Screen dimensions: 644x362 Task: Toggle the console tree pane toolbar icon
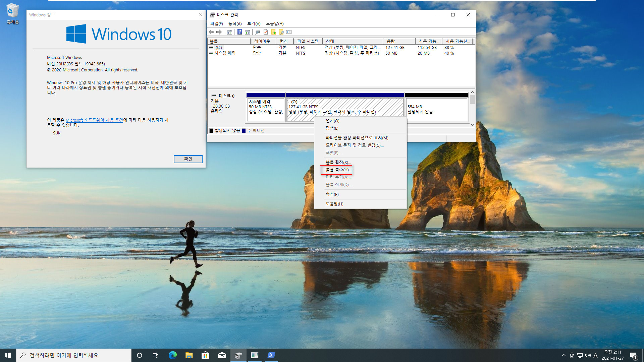pyautogui.click(x=229, y=32)
